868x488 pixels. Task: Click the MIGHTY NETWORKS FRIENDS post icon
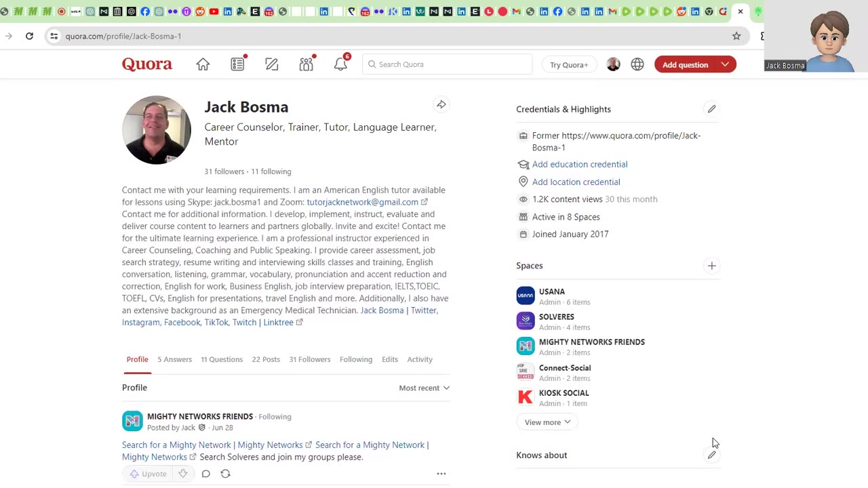pyautogui.click(x=132, y=421)
